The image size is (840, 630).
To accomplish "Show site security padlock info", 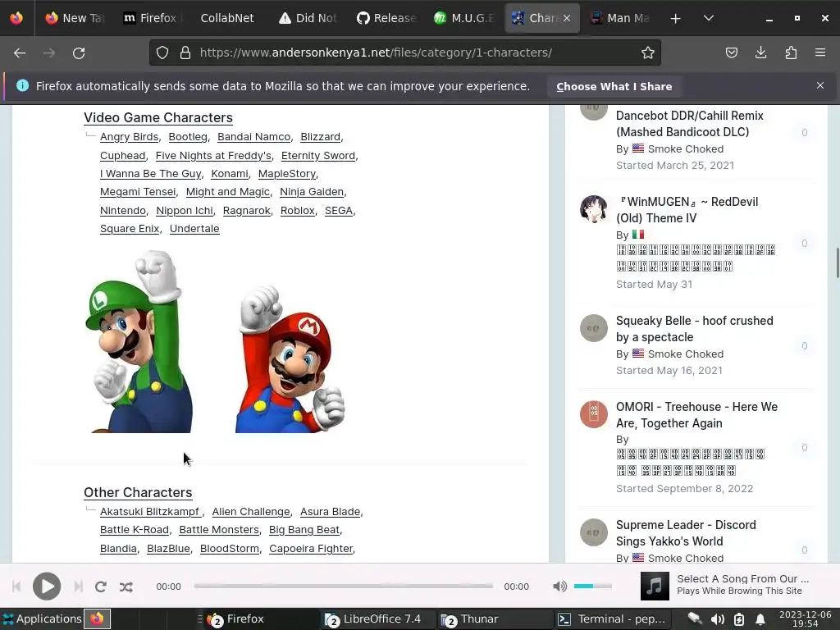I will (x=185, y=52).
